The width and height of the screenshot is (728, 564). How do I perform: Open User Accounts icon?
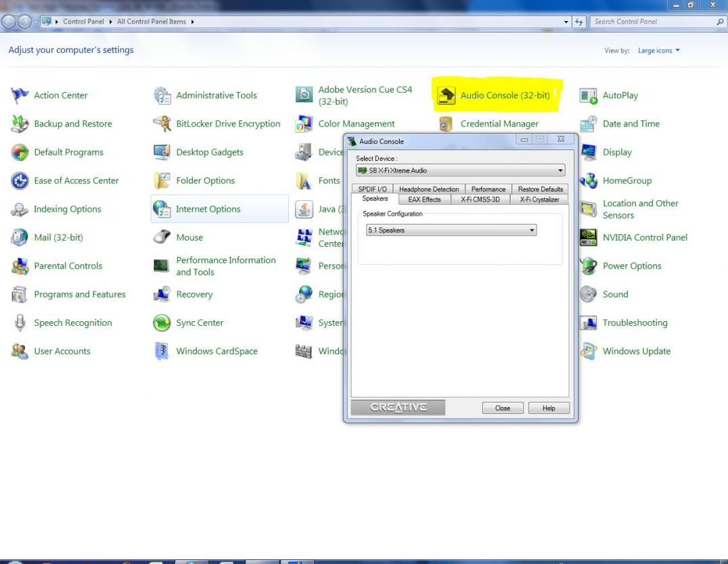click(20, 352)
